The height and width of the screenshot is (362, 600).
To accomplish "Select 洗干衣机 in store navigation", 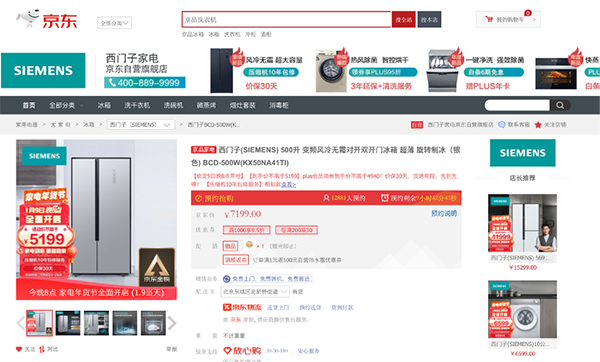I will (x=137, y=105).
